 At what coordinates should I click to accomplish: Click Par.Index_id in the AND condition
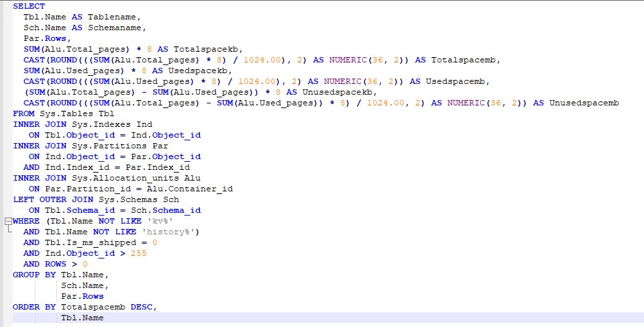coord(158,167)
